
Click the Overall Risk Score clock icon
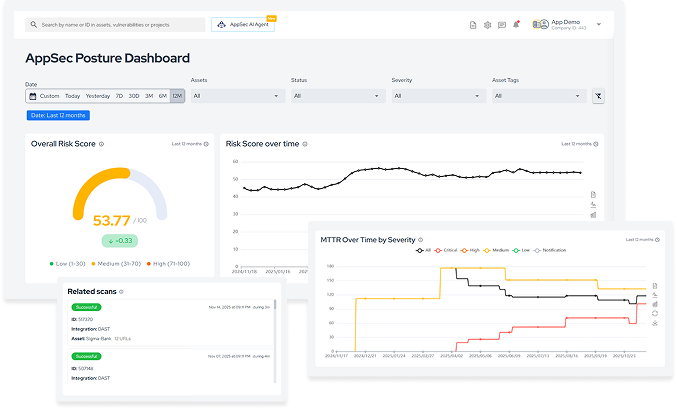206,144
